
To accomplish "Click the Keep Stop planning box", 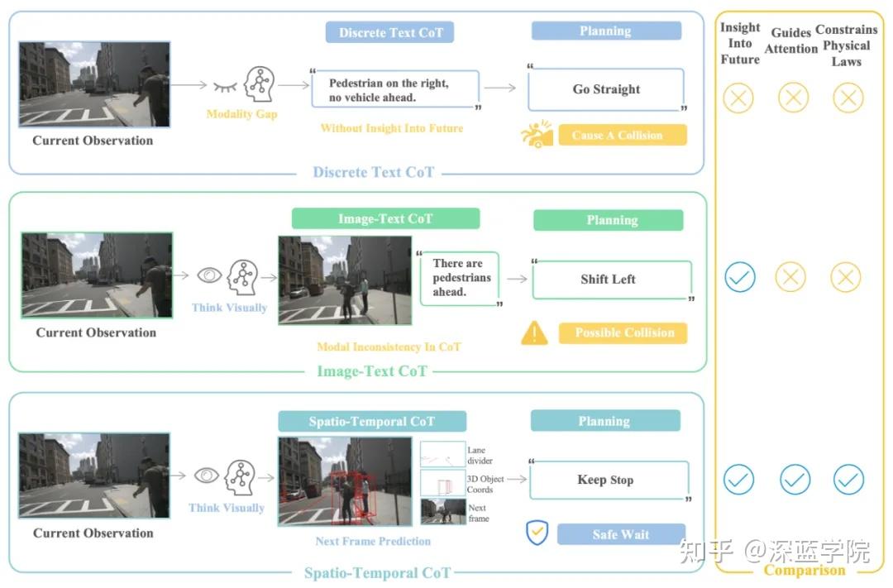I will pyautogui.click(x=609, y=480).
